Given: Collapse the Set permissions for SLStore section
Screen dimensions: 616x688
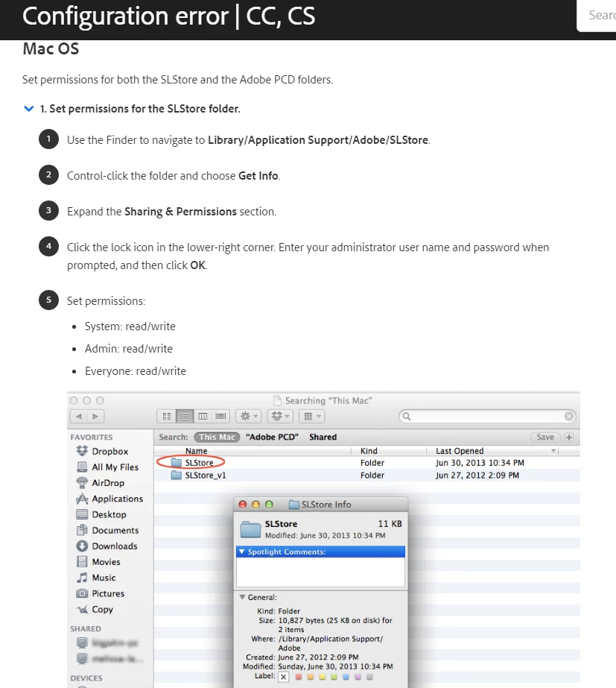Looking at the screenshot, I should (28, 109).
